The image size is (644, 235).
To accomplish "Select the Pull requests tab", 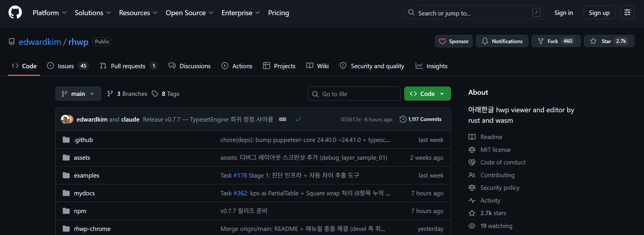I will point(129,66).
